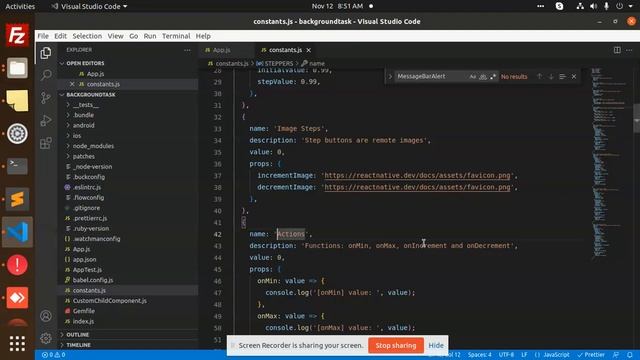Expand the node_modules folder
The height and width of the screenshot is (360, 640).
click(93, 146)
